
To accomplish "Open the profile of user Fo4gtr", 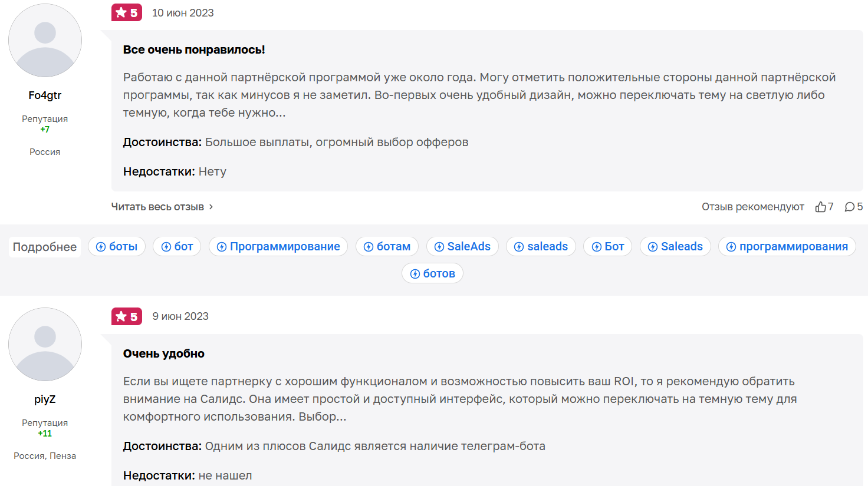I will tap(45, 95).
